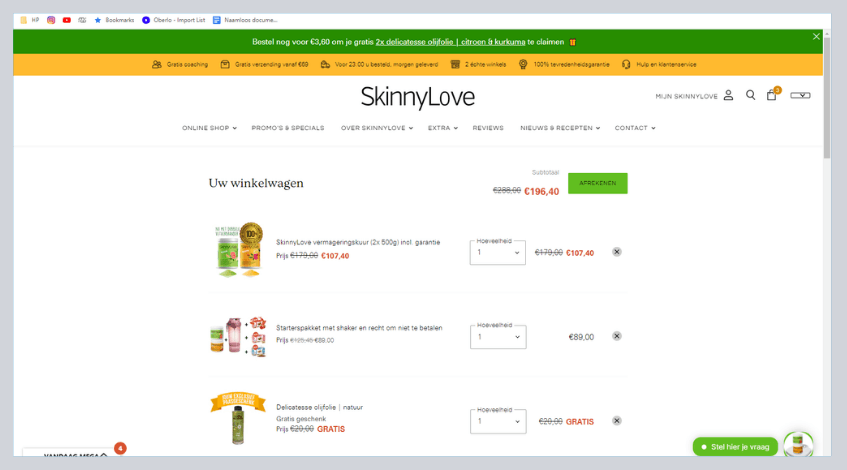Expand the Vandaag Mega deals tab
This screenshot has width=847, height=470.
[x=75, y=454]
